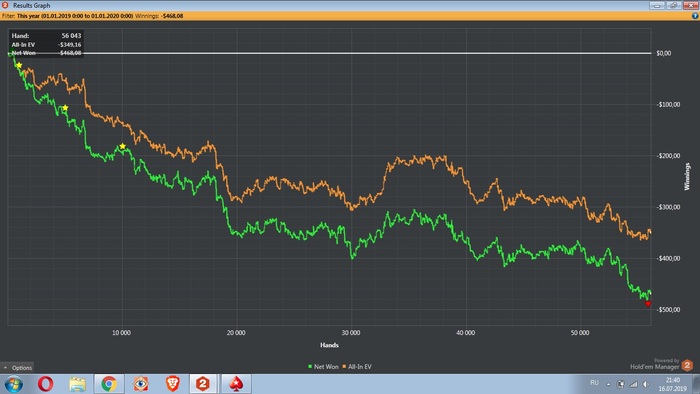Open the clock showing 21:40

point(672,384)
